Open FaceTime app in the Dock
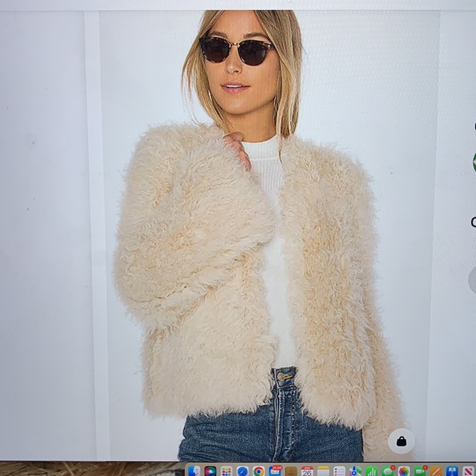476x476 pixels. [420, 471]
